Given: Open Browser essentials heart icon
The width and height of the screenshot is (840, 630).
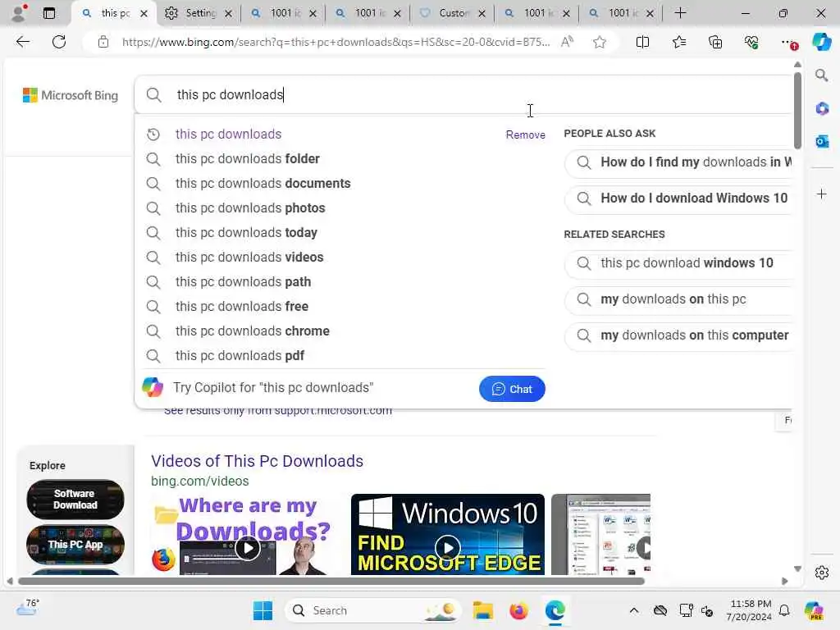Looking at the screenshot, I should pos(751,42).
